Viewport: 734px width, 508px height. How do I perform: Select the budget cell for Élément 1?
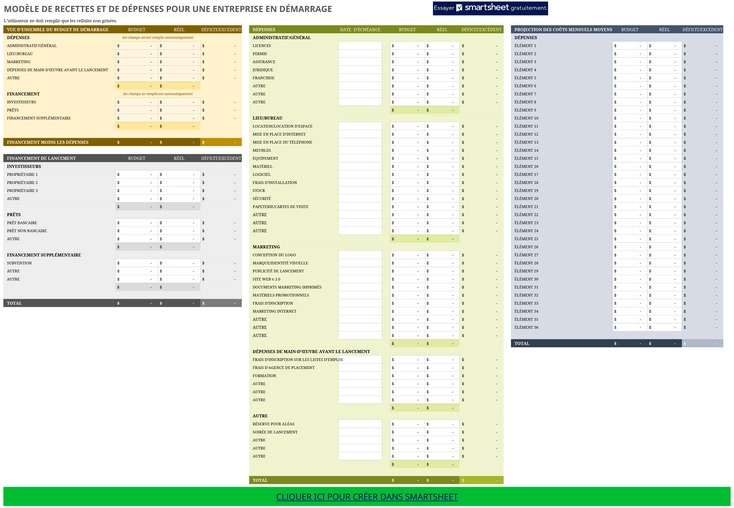[630, 46]
